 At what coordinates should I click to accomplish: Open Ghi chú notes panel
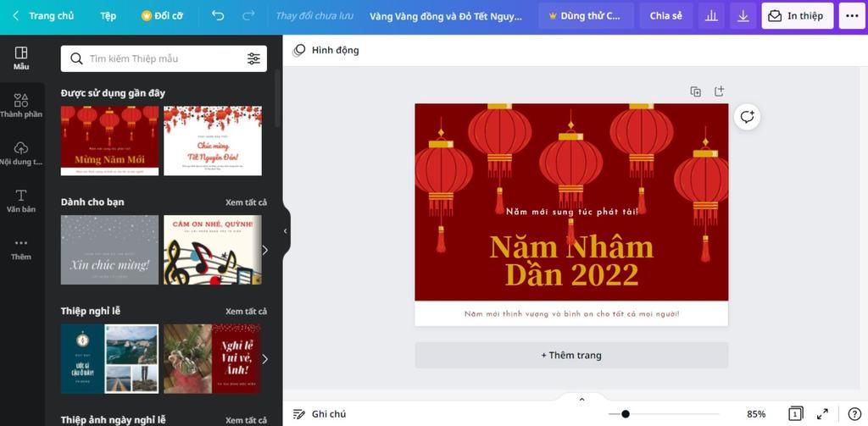[x=320, y=414]
